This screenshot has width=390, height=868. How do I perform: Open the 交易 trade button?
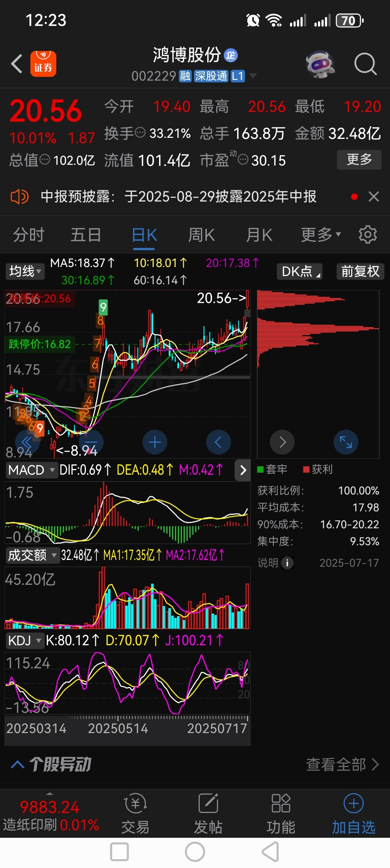135,814
